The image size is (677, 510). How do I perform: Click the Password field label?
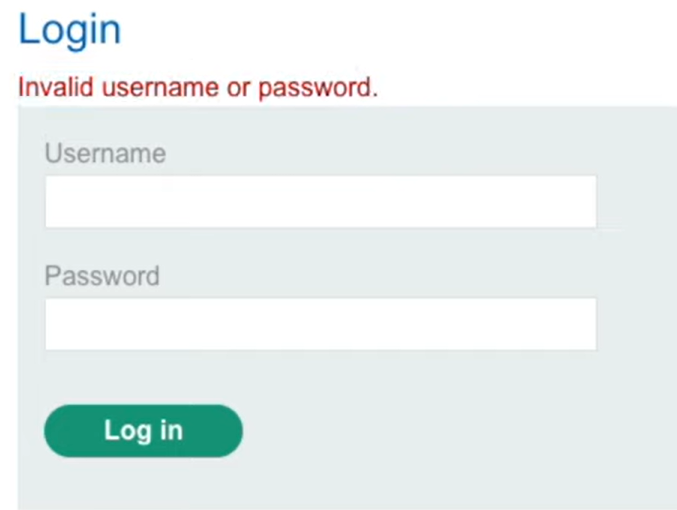click(x=102, y=275)
